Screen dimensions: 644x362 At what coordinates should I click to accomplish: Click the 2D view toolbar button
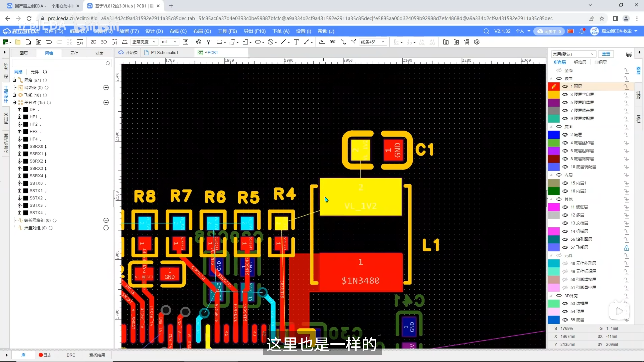click(93, 42)
